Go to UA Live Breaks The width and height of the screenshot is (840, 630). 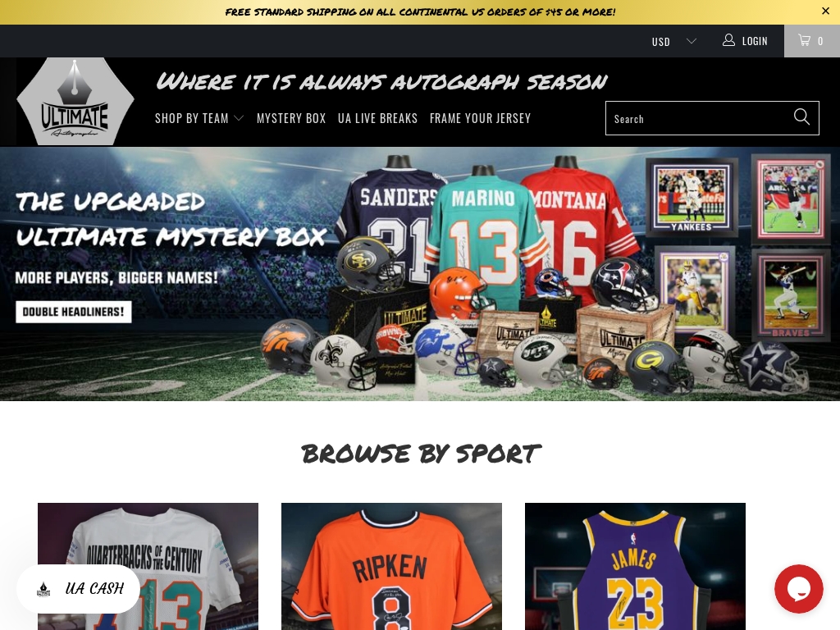(377, 118)
